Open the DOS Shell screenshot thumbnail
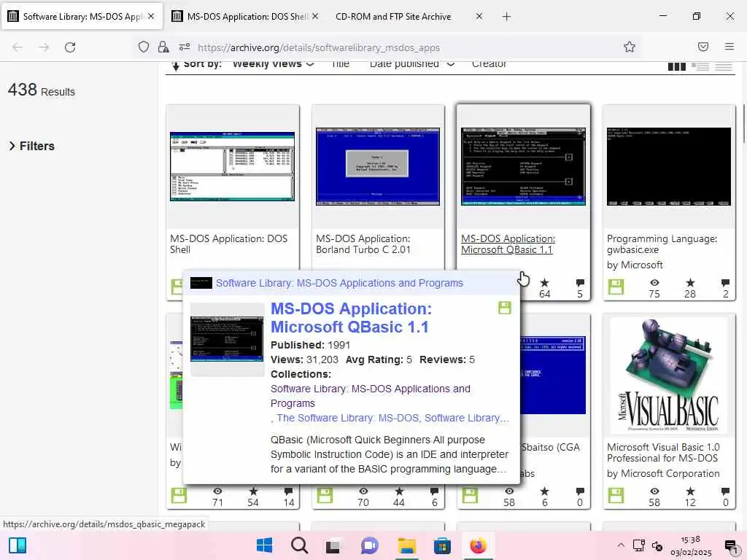This screenshot has width=747, height=560. (x=233, y=167)
